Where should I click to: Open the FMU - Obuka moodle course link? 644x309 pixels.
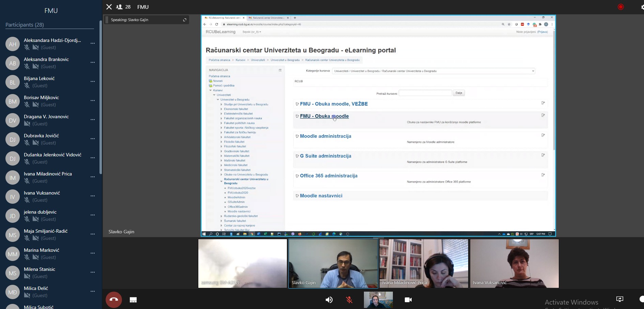click(324, 116)
